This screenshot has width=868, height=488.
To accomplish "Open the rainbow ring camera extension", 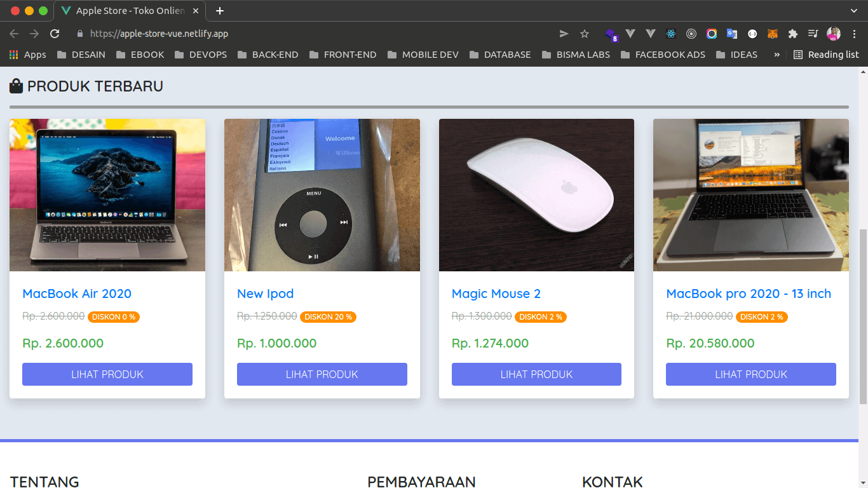I will tap(712, 34).
